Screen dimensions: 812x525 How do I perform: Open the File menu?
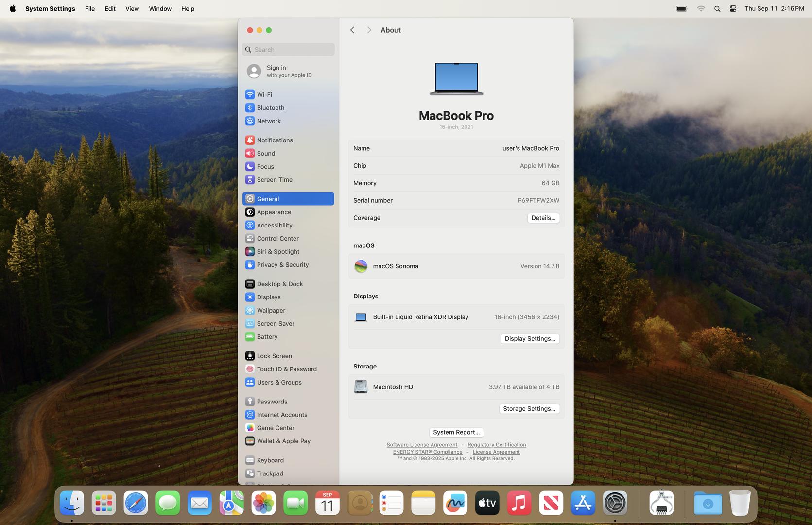(x=90, y=8)
